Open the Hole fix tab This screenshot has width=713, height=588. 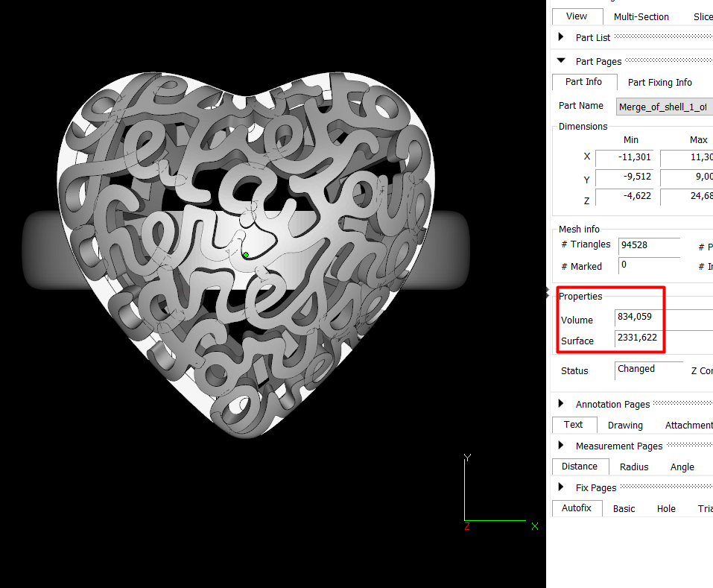(666, 509)
